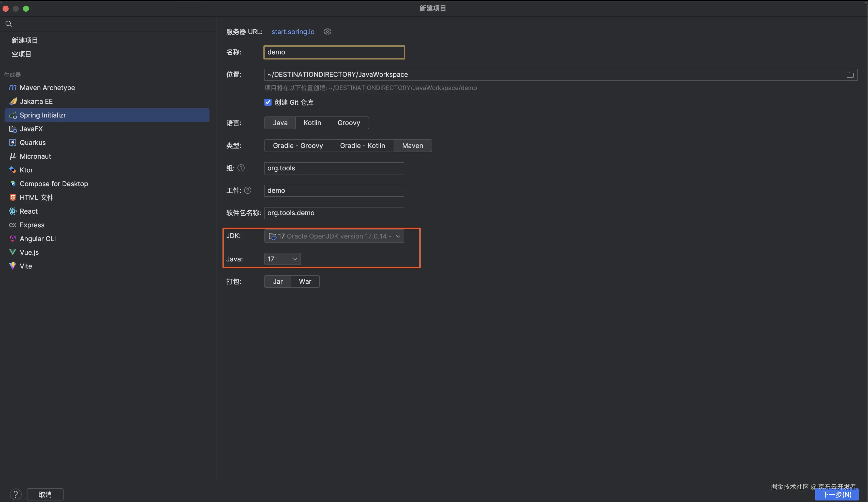Screen dimensions: 868x502
Task: Click the search magnifier icon
Action: pos(9,24)
